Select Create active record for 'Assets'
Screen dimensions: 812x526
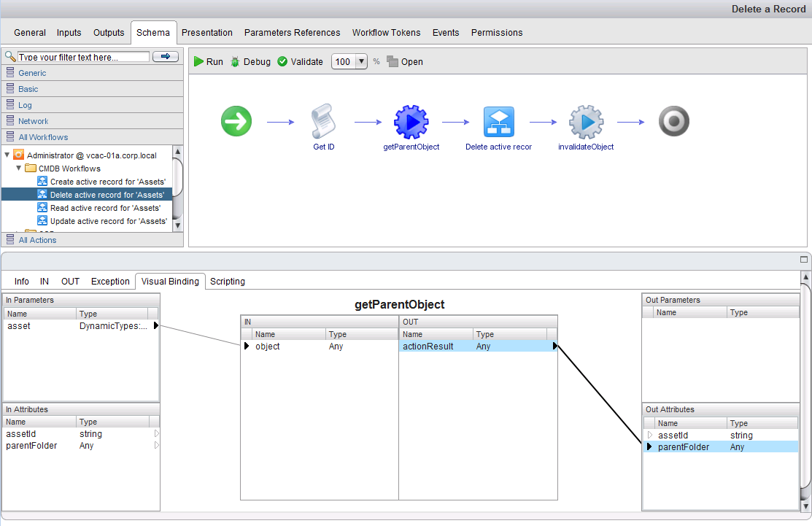point(108,181)
